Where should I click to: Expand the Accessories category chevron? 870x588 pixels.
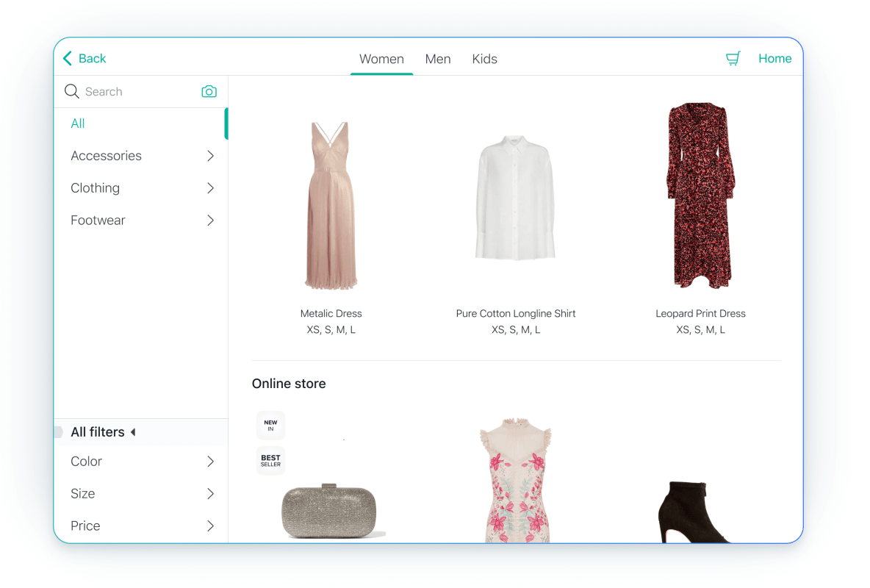coord(210,156)
